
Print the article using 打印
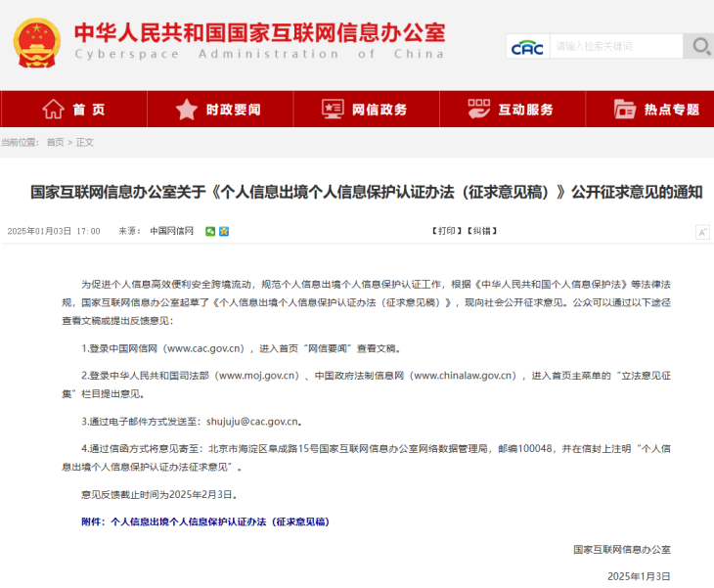(x=445, y=231)
